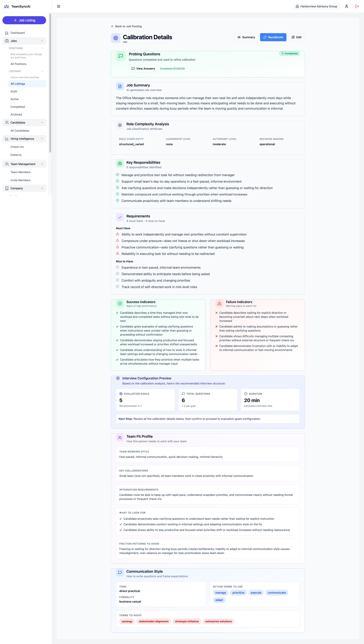Click the 'execute' action verb tag
The width and height of the screenshot is (364, 644).
click(256, 593)
